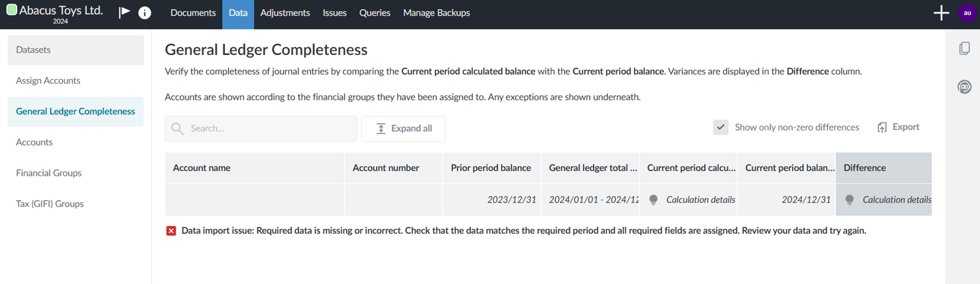Click the copy documents icon in right sidebar
This screenshot has width=980, height=284.
click(x=964, y=48)
